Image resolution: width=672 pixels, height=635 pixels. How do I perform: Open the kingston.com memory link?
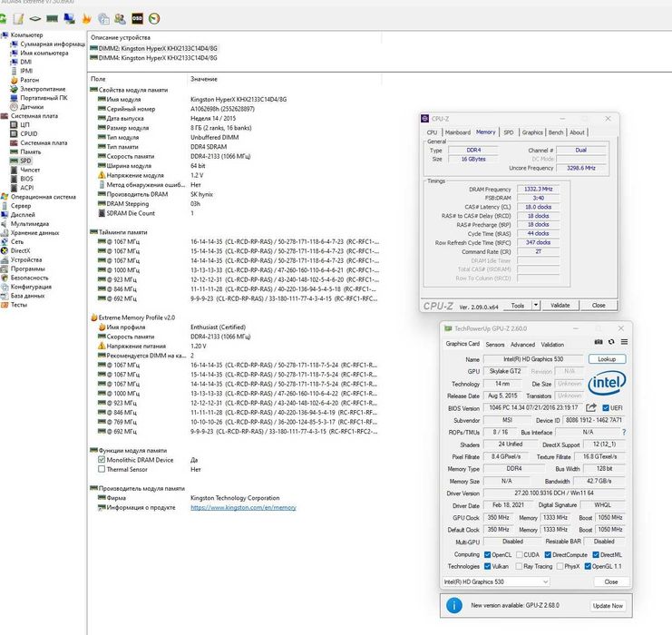pyautogui.click(x=243, y=508)
